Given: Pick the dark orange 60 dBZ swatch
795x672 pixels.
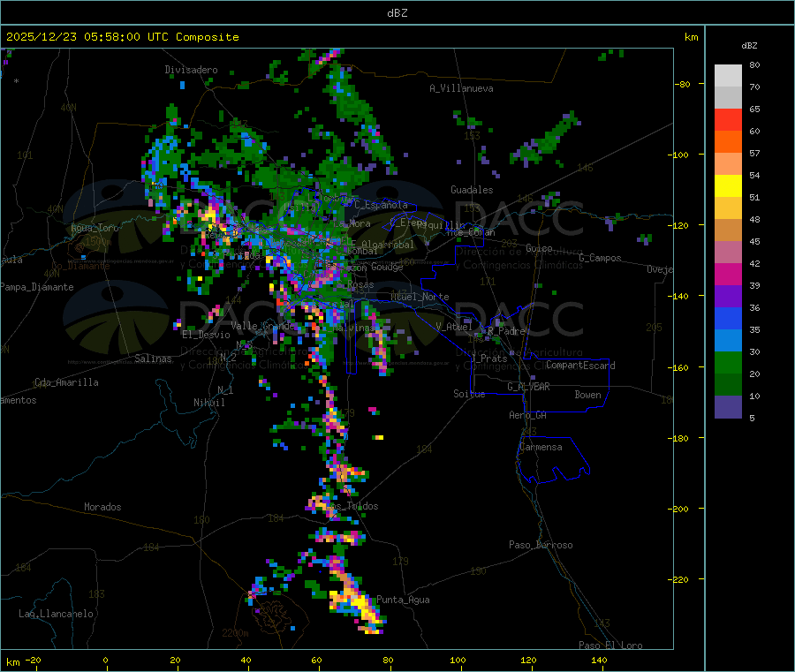Looking at the screenshot, I should (x=728, y=142).
